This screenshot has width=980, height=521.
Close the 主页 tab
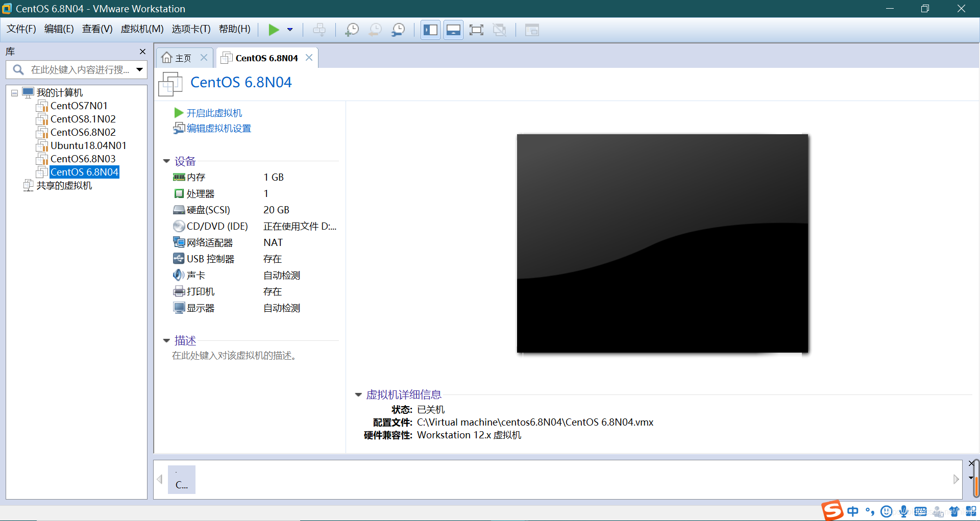click(204, 58)
